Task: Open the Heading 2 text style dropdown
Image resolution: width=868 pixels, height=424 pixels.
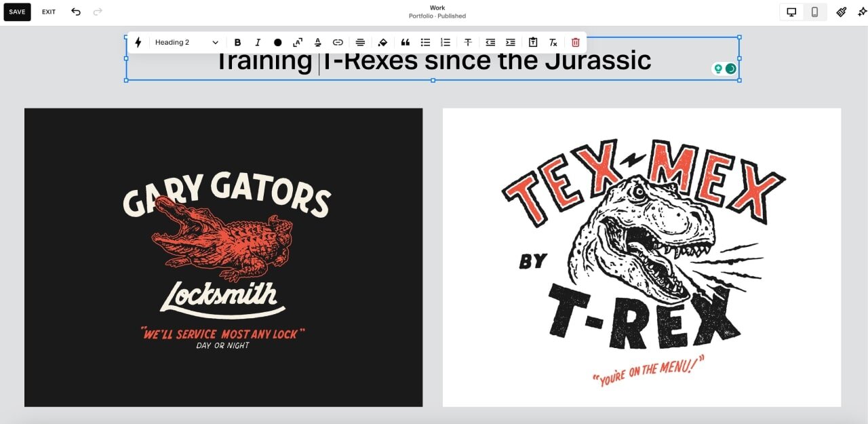Action: click(186, 42)
